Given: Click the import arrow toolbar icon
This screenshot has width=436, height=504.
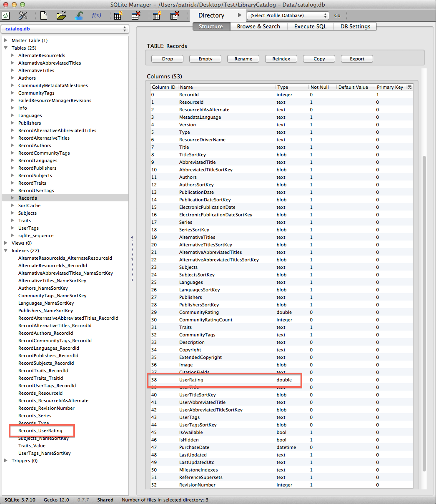Looking at the screenshot, I should 79,16.
